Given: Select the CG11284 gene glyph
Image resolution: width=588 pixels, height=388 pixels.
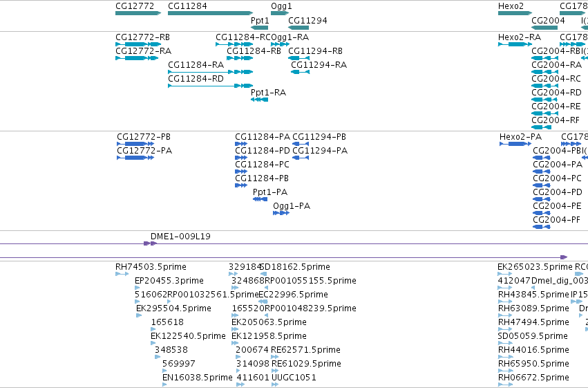Looking at the screenshot, I should click(210, 13).
